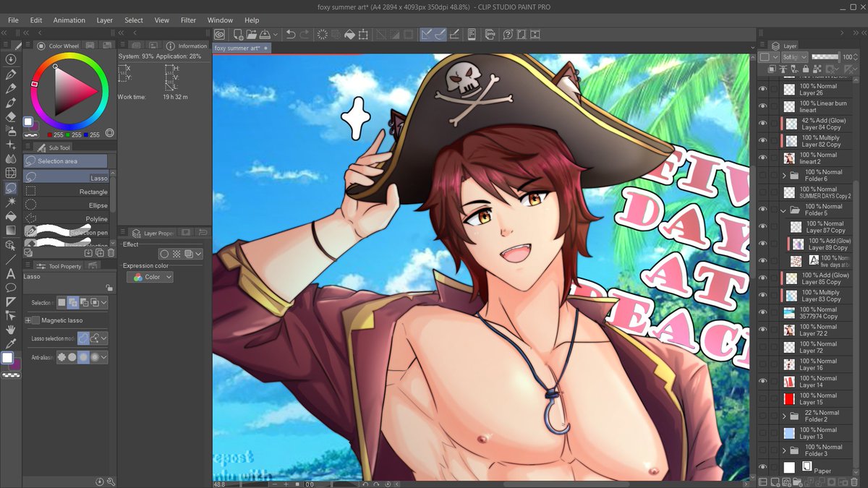Screen dimensions: 868x488
Task: Select the Text tool
Action: [11, 273]
